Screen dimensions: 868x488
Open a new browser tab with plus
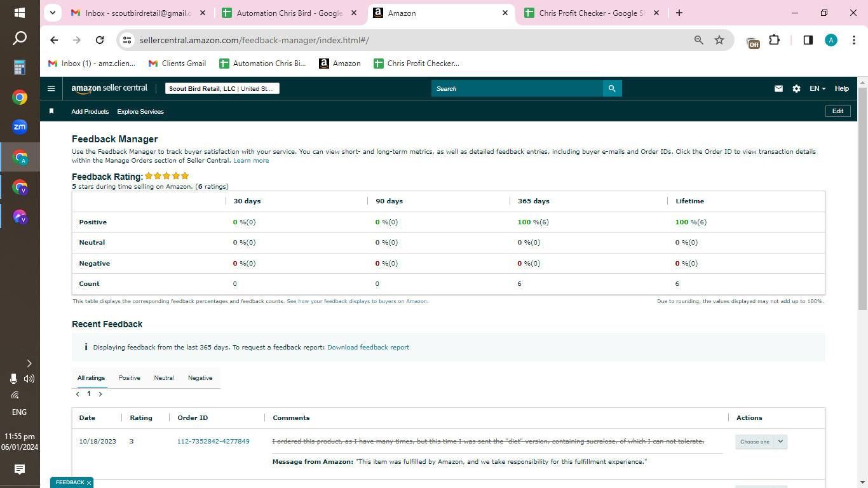pos(679,13)
